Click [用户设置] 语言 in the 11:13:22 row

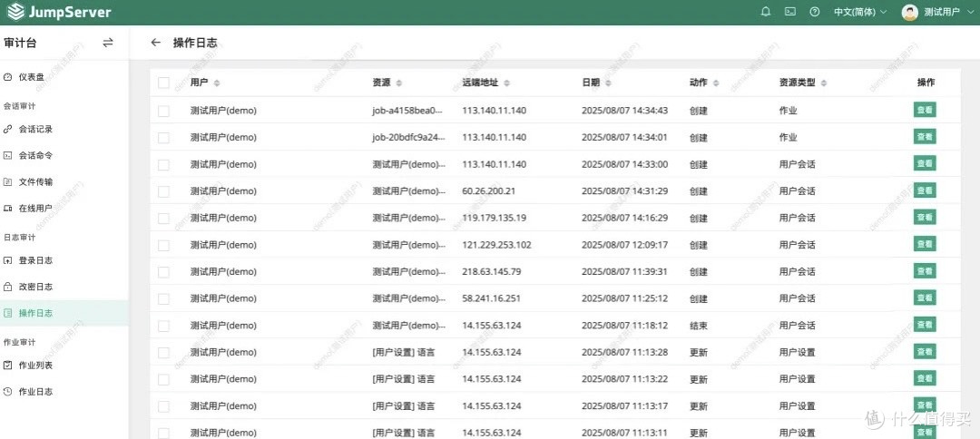coord(403,379)
